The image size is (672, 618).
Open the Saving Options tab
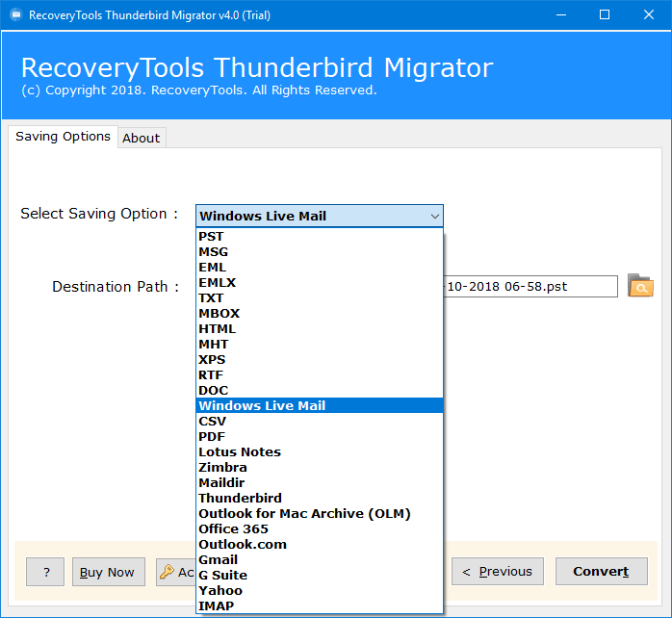tap(63, 137)
